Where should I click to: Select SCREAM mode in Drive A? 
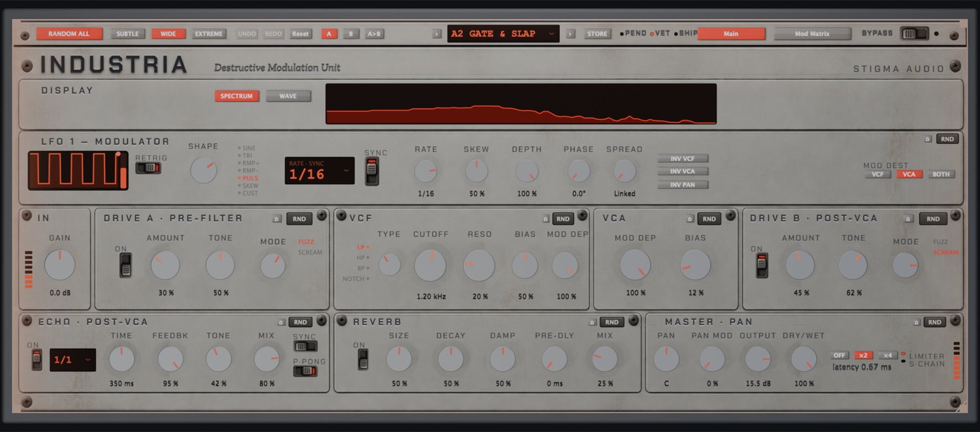coord(310,253)
